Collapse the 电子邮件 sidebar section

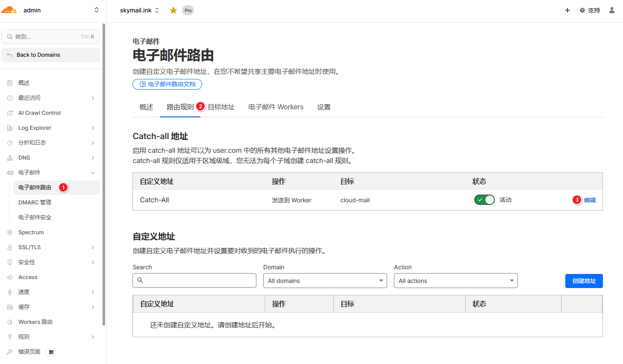pos(93,173)
